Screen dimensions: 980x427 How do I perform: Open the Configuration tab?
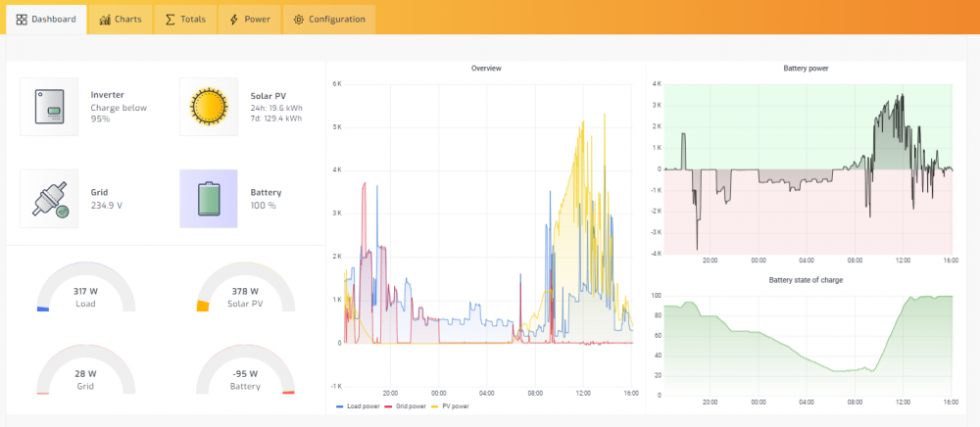329,20
